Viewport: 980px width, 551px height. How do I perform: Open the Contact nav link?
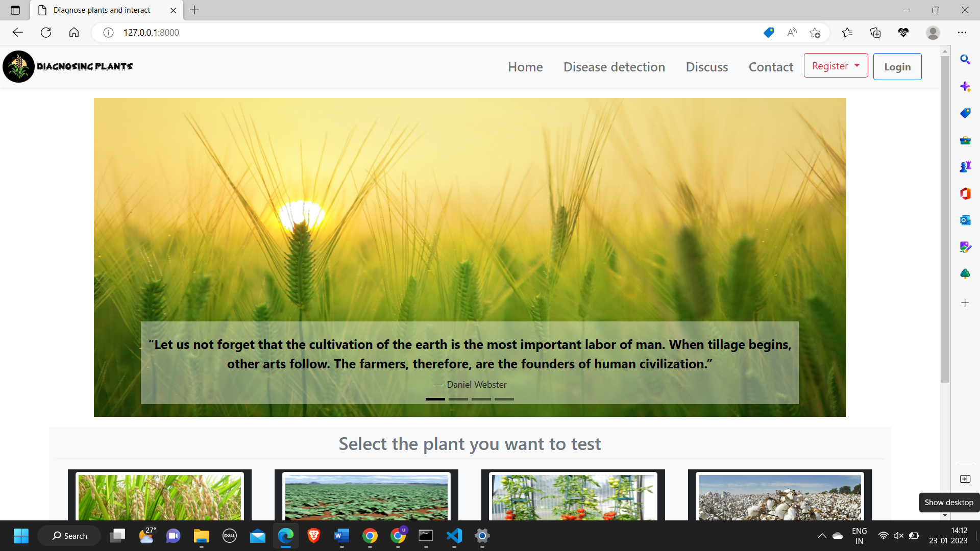pyautogui.click(x=771, y=67)
